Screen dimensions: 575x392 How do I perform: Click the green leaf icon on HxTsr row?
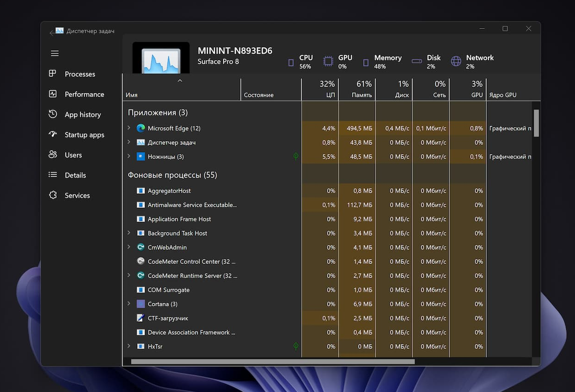pyautogui.click(x=296, y=346)
